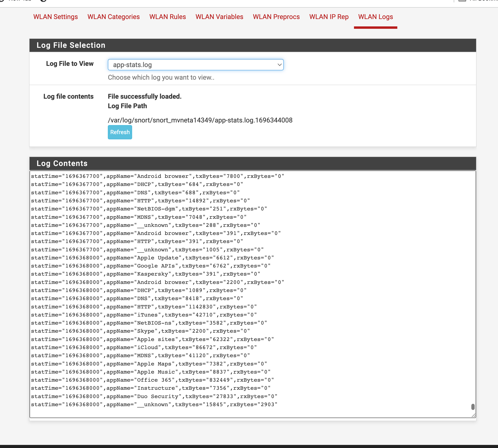
Task: Click the active WLAN Logs tab
Action: [x=375, y=17]
